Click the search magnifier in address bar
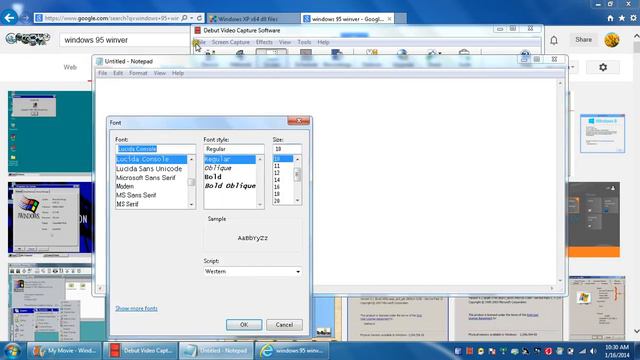 click(x=184, y=18)
